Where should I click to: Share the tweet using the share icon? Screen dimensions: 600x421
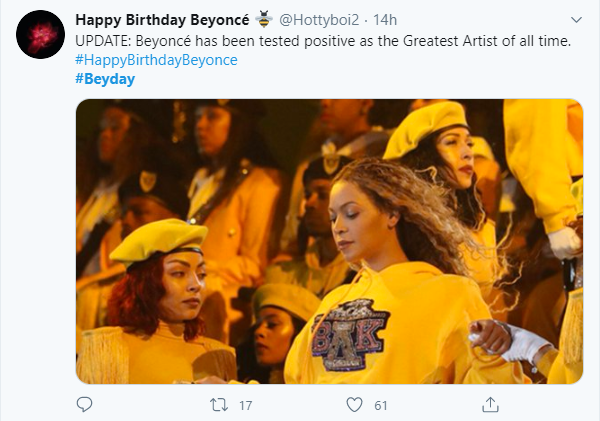[x=490, y=405]
